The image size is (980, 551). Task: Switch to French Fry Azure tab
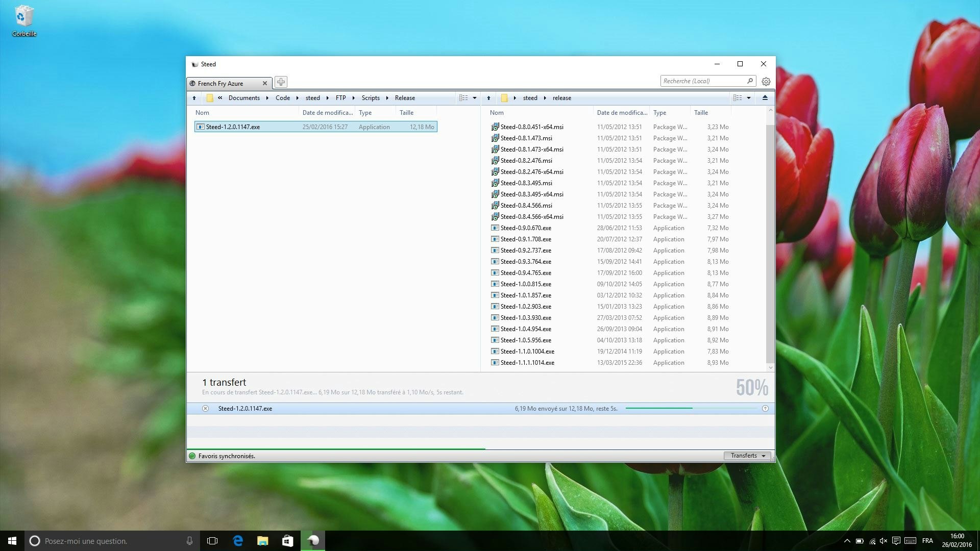220,84
